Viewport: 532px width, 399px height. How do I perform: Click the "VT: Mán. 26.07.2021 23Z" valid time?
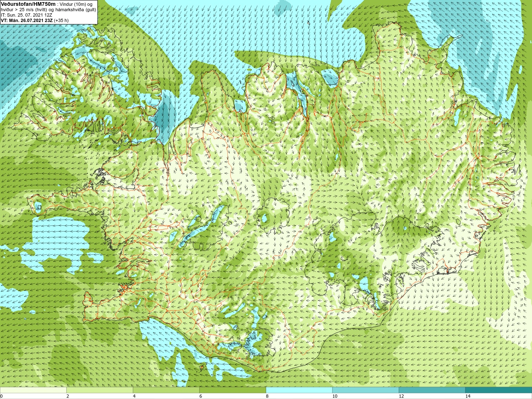27,20
